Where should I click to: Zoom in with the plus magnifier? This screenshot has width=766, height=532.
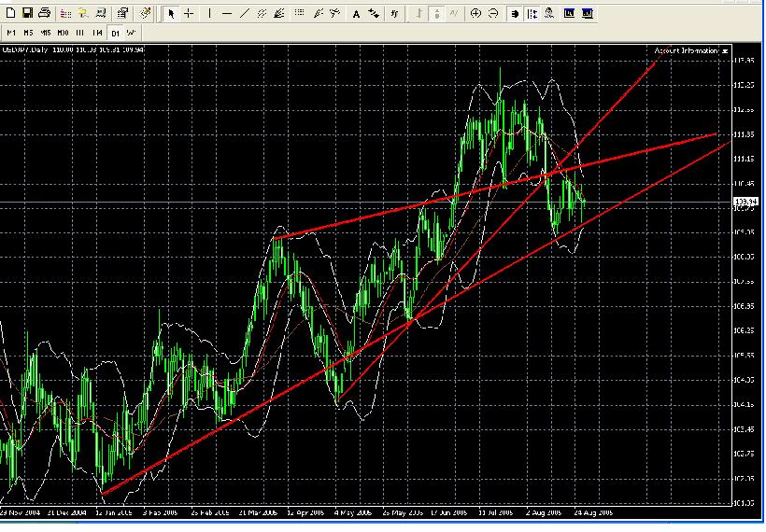click(475, 14)
